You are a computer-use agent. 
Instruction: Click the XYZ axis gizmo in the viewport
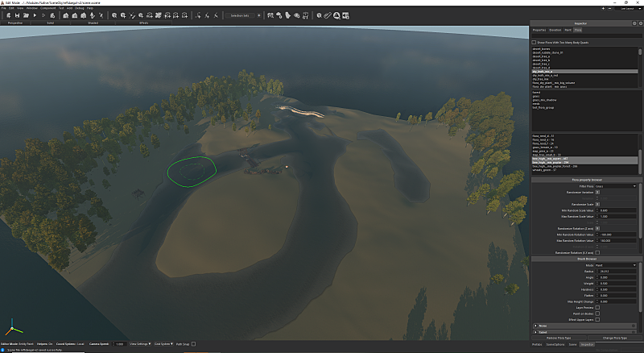tap(13, 328)
